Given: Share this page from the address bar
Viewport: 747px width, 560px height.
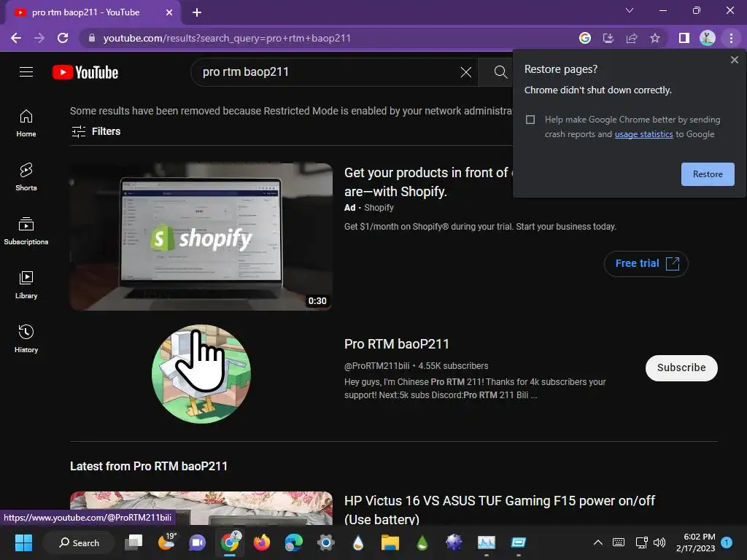Looking at the screenshot, I should (x=632, y=38).
